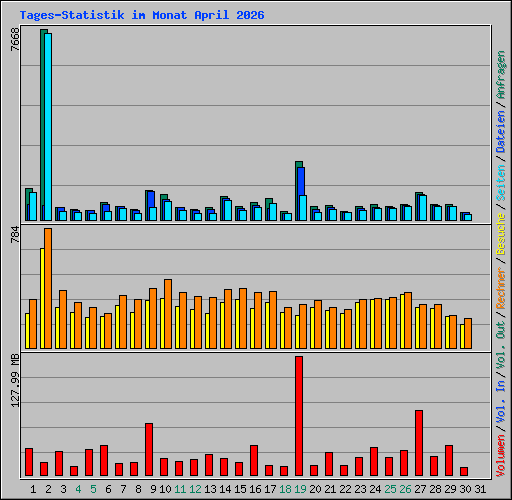Click day label '30' on the x-axis
Screen dimensions: 512x500
point(465,489)
